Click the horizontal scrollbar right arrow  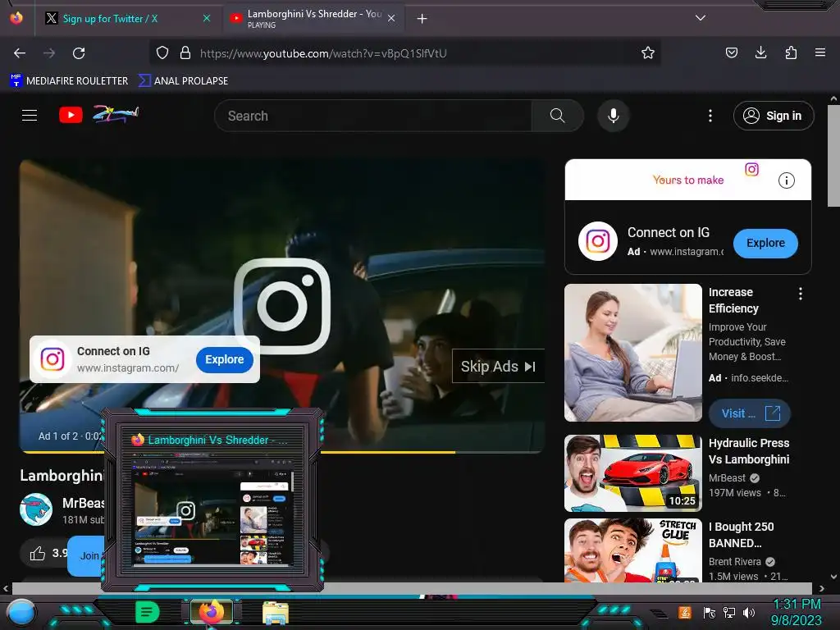click(821, 588)
